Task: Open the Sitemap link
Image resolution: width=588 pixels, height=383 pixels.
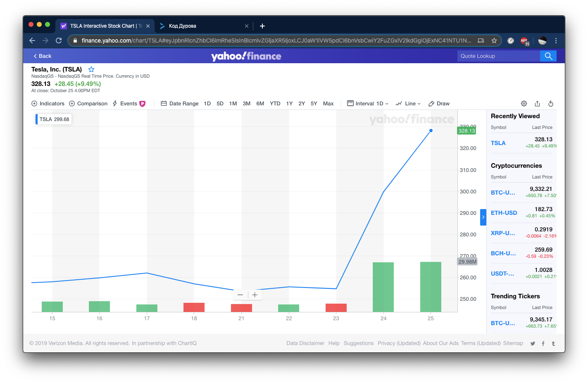Action: [x=513, y=343]
